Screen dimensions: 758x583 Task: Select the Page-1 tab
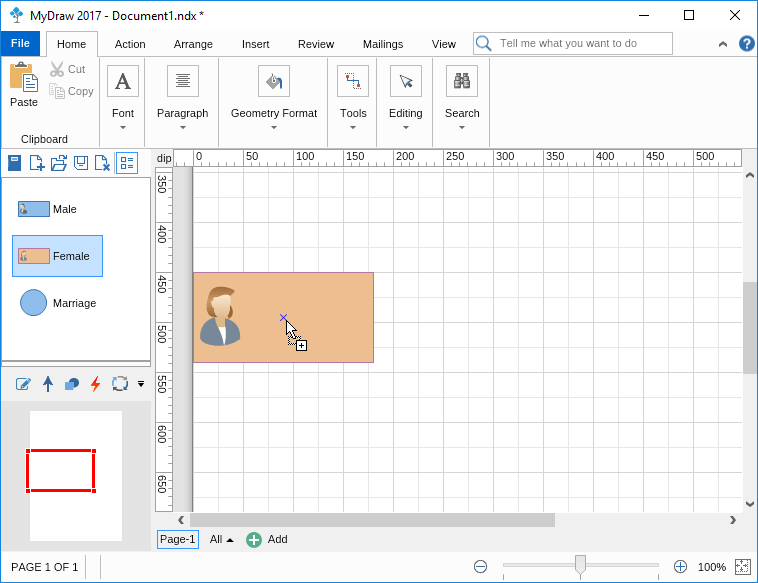click(178, 539)
